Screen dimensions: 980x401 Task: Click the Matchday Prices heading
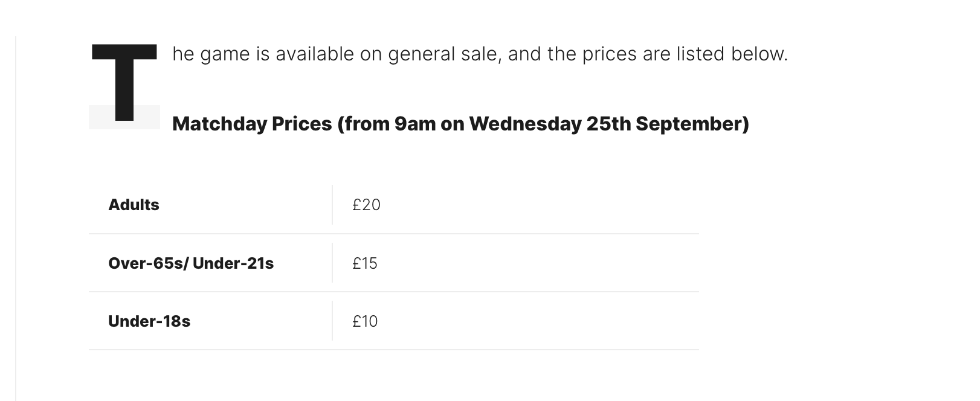[x=460, y=124]
